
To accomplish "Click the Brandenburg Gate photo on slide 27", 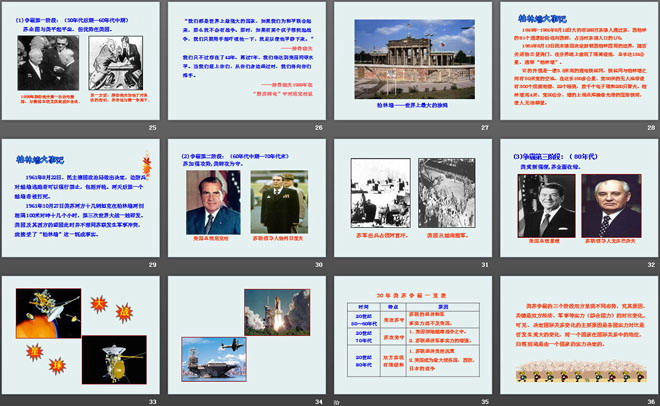I will point(415,59).
